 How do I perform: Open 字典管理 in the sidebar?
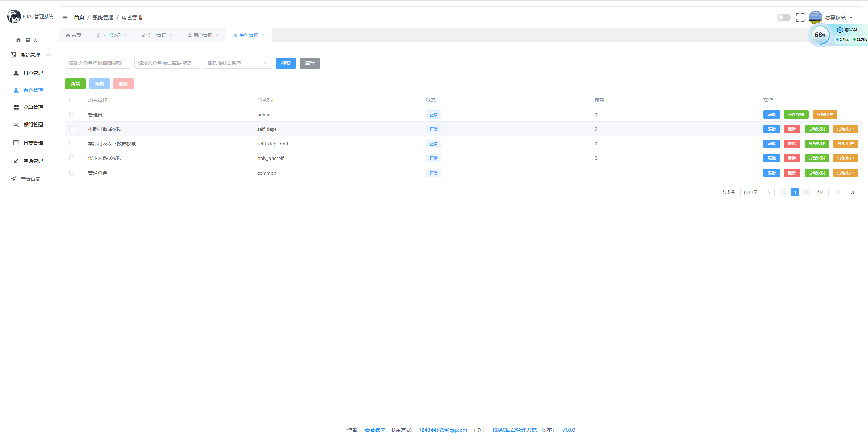(x=33, y=161)
